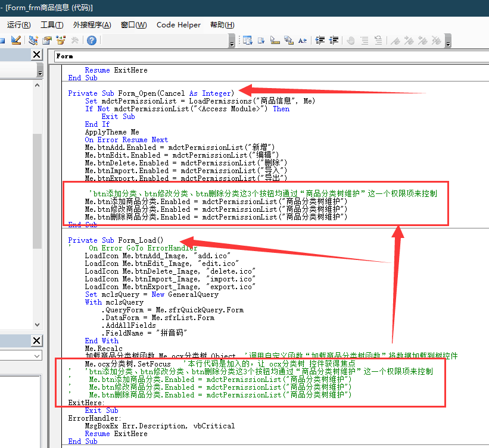
Task: Click the "Me.btnAdd.Enabled" code line
Action: click(x=180, y=148)
